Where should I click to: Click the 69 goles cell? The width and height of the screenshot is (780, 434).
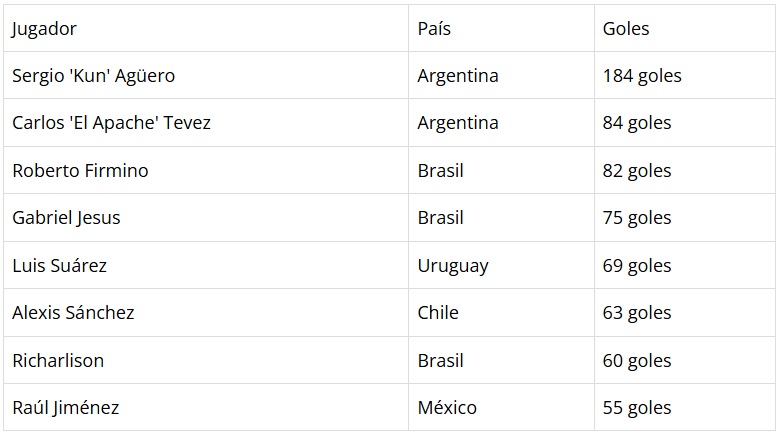(x=637, y=266)
